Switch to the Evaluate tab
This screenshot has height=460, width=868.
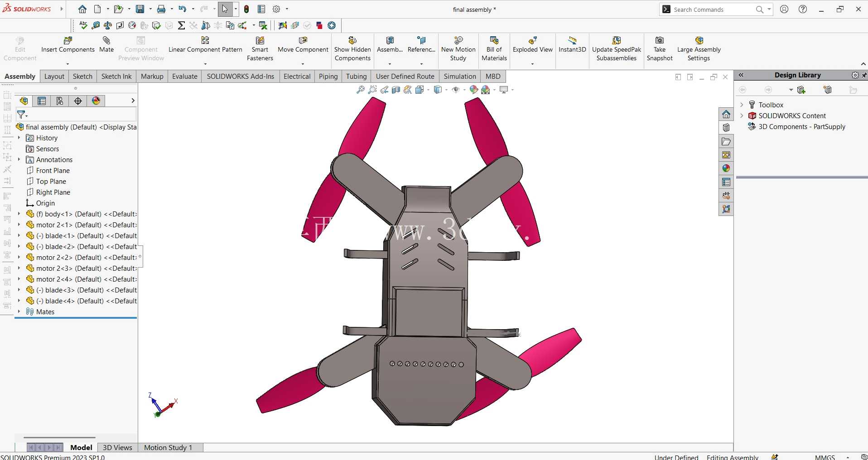(x=185, y=77)
